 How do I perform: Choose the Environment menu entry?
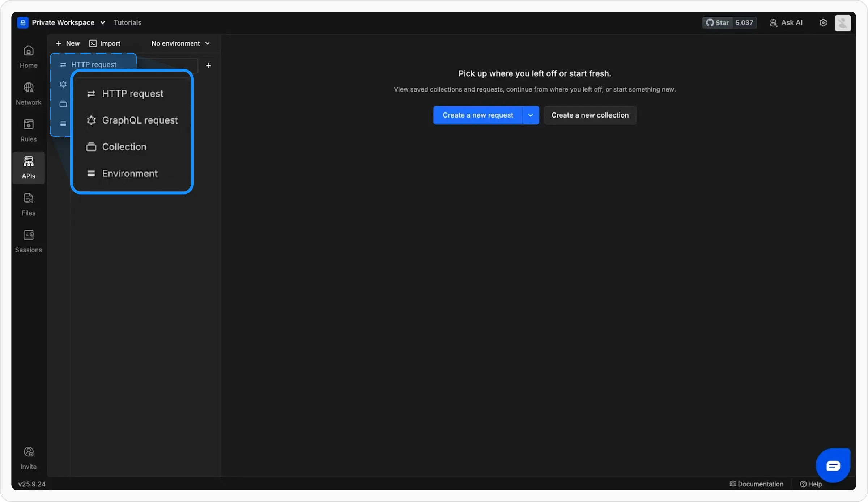pos(129,174)
